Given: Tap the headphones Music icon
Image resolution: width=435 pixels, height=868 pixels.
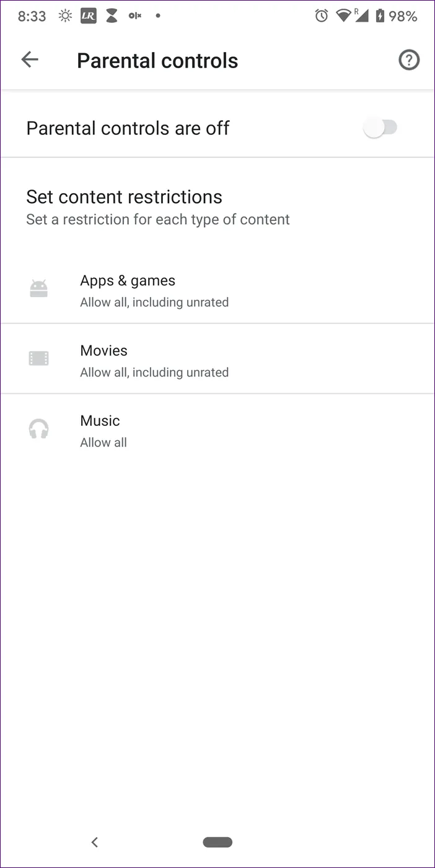Looking at the screenshot, I should pyautogui.click(x=38, y=429).
